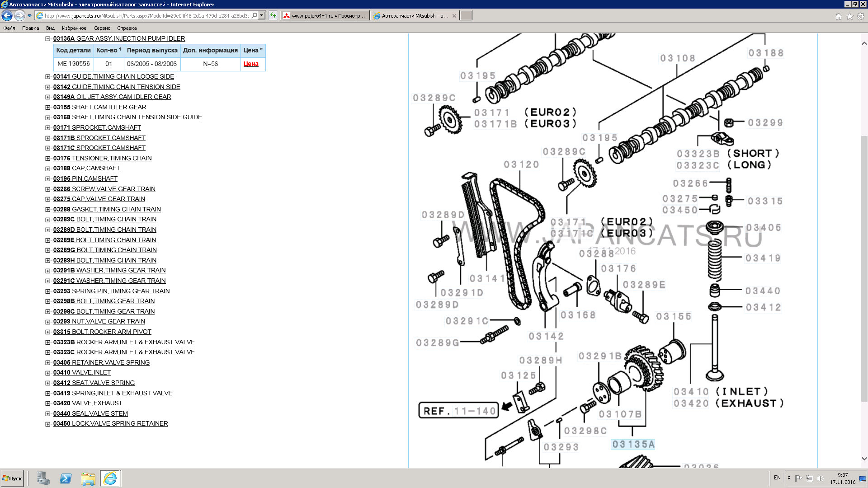Open the Home page icon

(x=839, y=16)
